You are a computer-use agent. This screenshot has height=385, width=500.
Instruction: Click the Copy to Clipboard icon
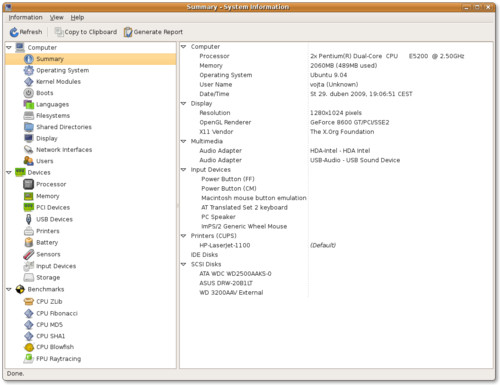59,32
